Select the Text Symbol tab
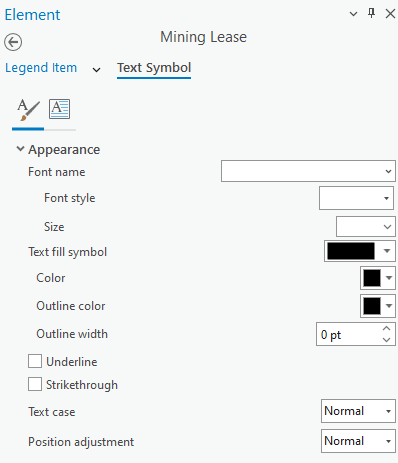The height and width of the screenshot is (463, 398). 154,68
